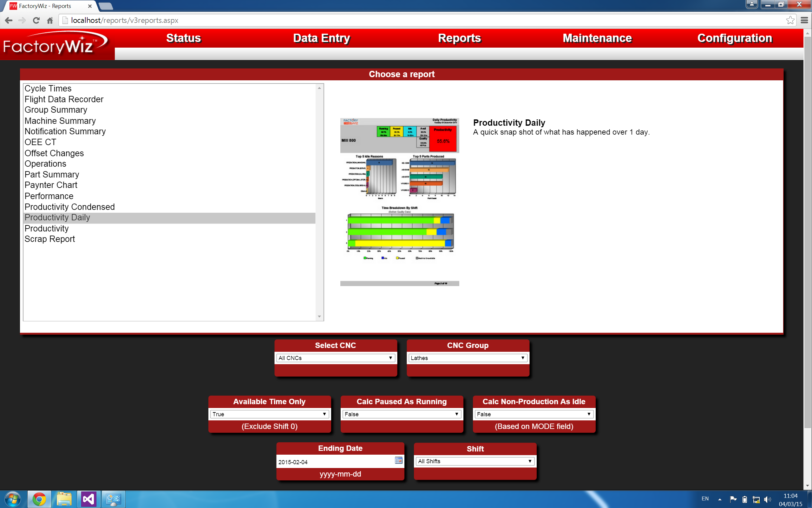Screen dimensions: 812x508
Task: Click the EN language indicator
Action: coord(705,499)
